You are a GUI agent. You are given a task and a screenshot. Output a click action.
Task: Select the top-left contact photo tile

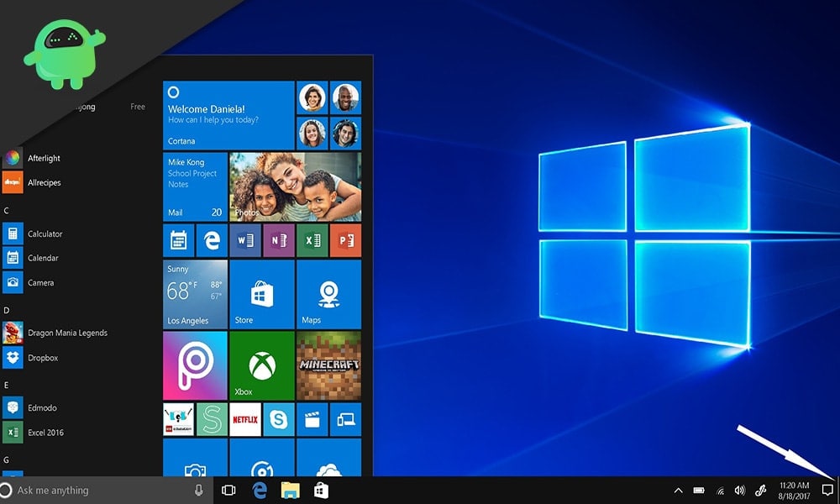312,97
